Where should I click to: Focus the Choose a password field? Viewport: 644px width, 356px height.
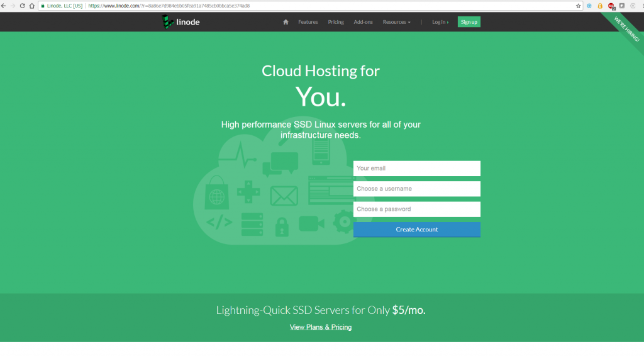[x=417, y=209]
